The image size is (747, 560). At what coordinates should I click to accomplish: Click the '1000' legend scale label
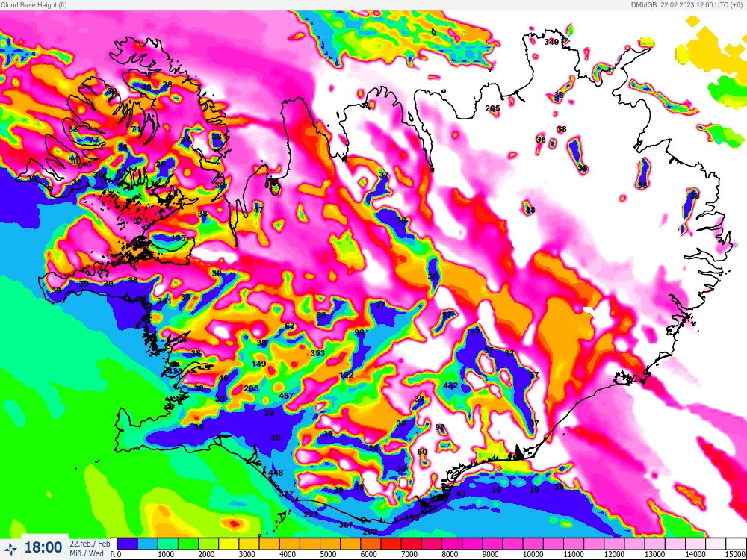pyautogui.click(x=165, y=554)
